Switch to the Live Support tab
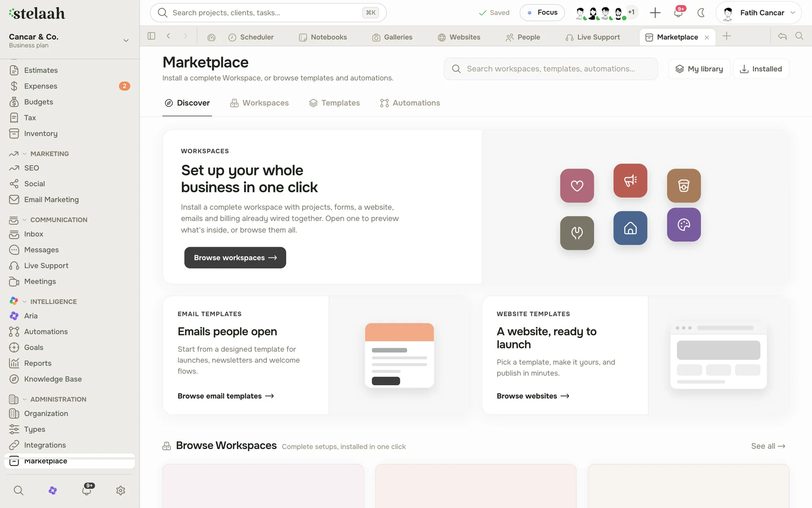This screenshot has width=812, height=508. click(593, 37)
